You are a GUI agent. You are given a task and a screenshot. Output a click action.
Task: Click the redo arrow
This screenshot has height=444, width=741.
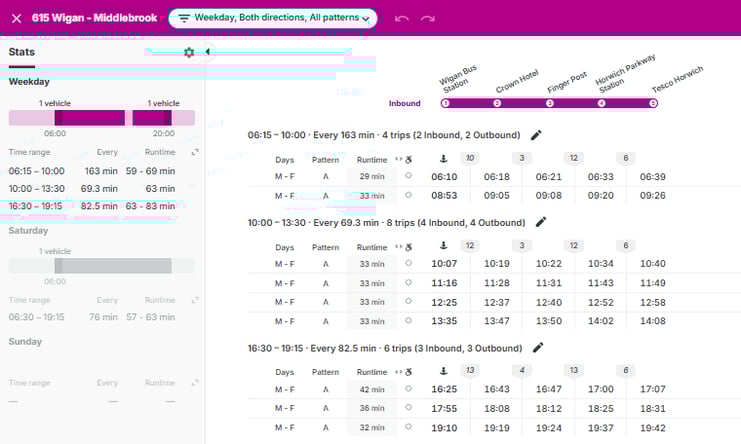point(428,18)
